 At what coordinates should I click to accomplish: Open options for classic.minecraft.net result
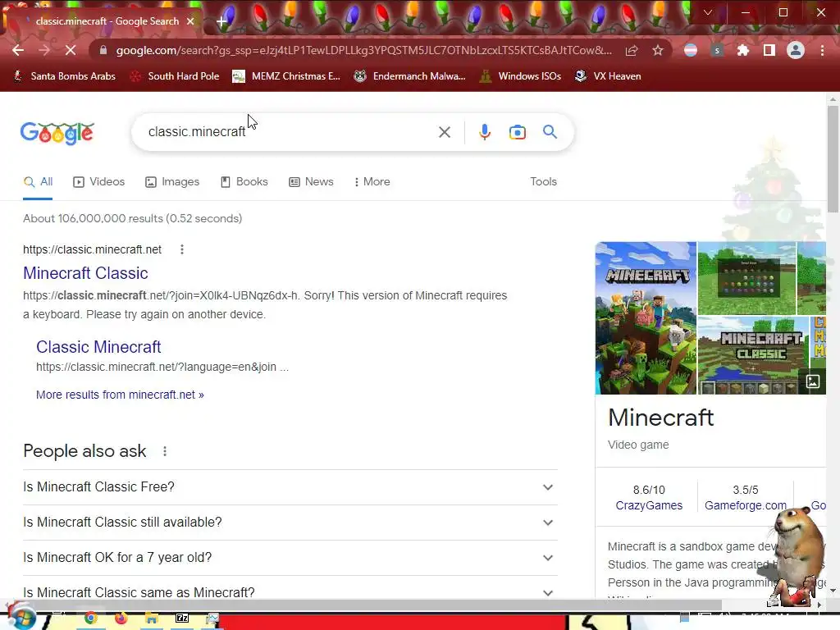click(x=182, y=249)
